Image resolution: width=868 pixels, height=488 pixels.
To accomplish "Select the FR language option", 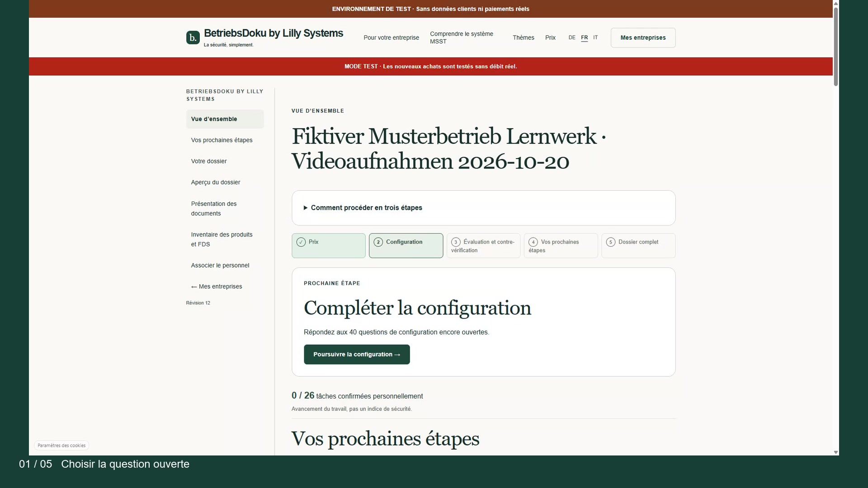I will point(585,38).
